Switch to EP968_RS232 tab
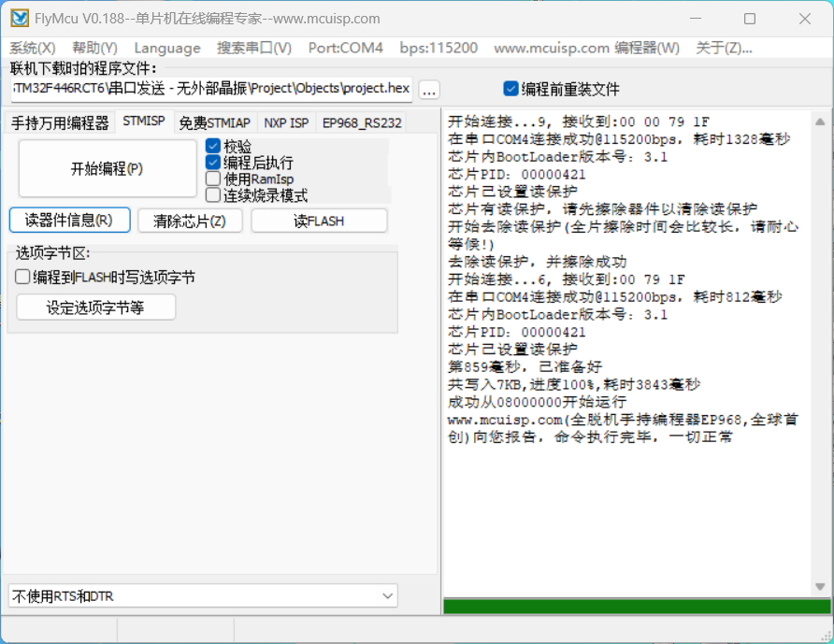834x644 pixels. (x=362, y=123)
